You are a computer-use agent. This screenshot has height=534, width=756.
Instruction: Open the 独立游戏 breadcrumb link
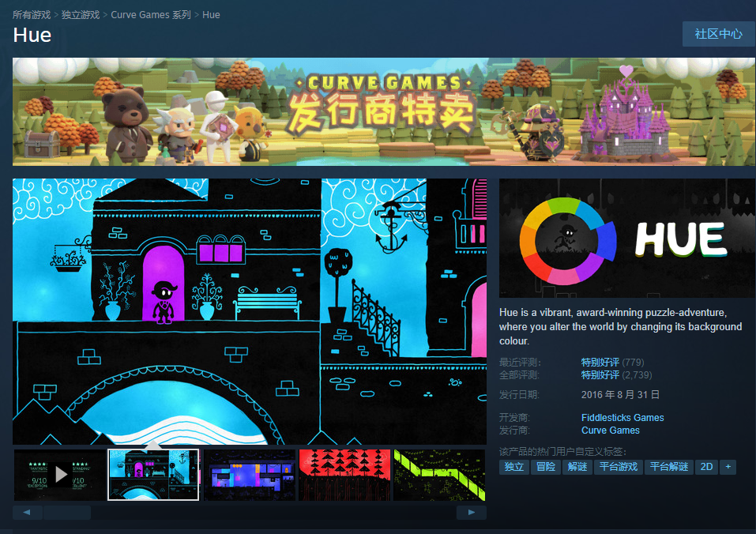pyautogui.click(x=81, y=15)
